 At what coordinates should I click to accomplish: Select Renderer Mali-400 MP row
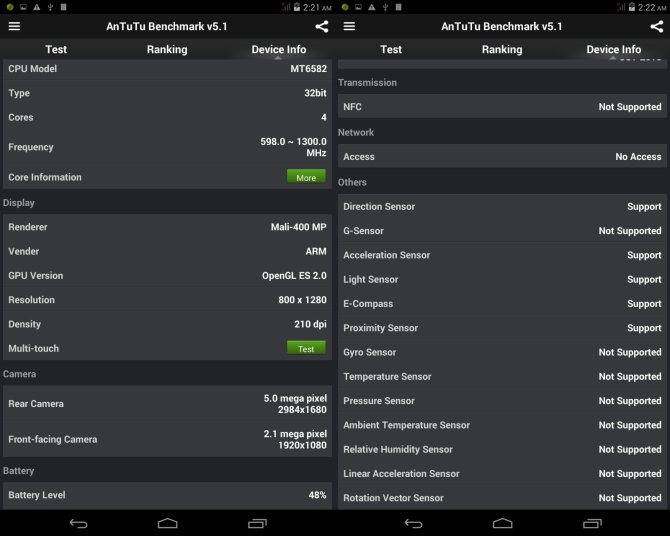pos(168,227)
